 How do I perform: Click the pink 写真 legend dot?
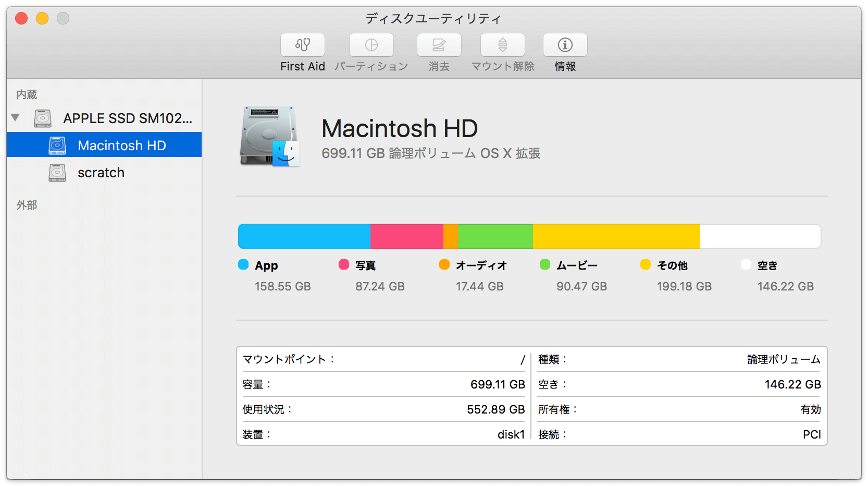(x=344, y=264)
